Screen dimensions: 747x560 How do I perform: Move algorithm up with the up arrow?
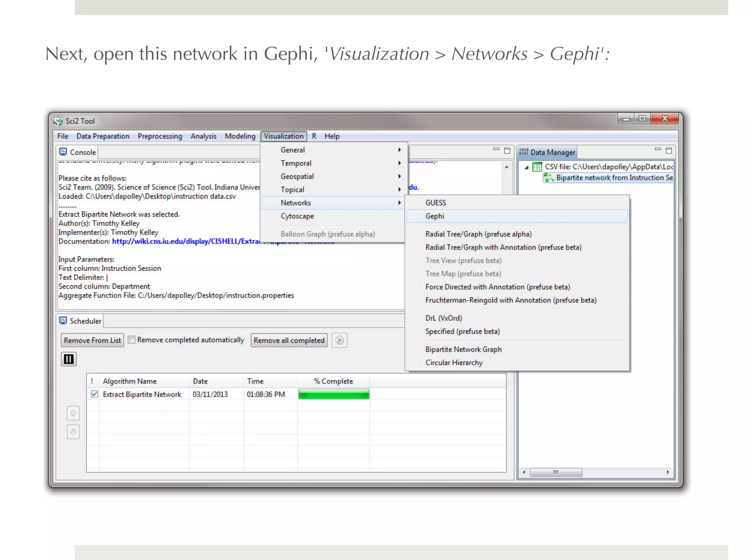click(73, 413)
